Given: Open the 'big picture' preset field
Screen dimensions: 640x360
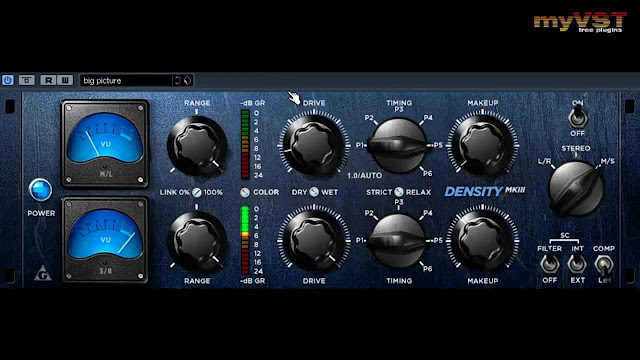Looking at the screenshot, I should pyautogui.click(x=127, y=80).
